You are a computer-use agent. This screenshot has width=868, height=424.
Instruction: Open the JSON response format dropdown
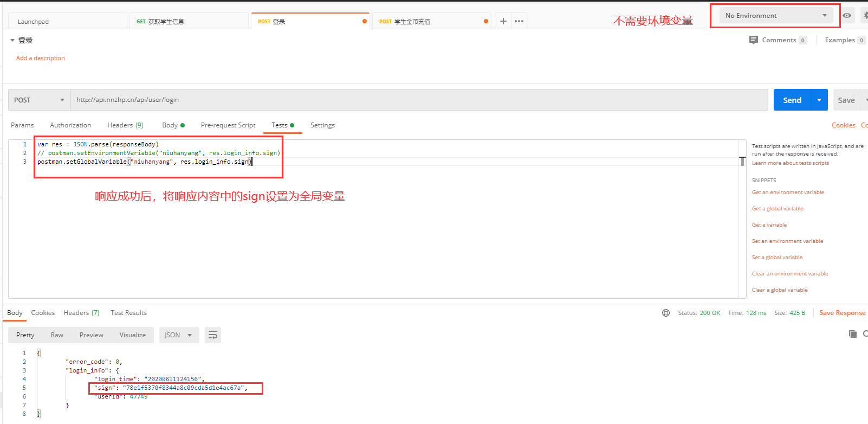[x=178, y=335]
